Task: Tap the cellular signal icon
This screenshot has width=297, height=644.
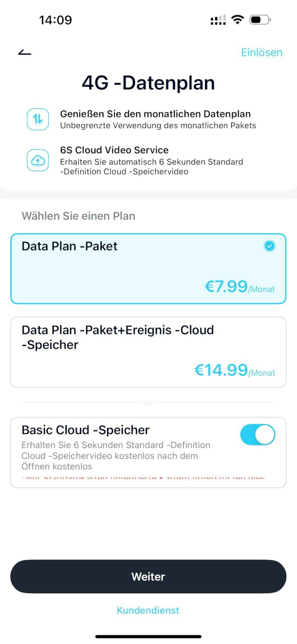Action: pyautogui.click(x=218, y=20)
